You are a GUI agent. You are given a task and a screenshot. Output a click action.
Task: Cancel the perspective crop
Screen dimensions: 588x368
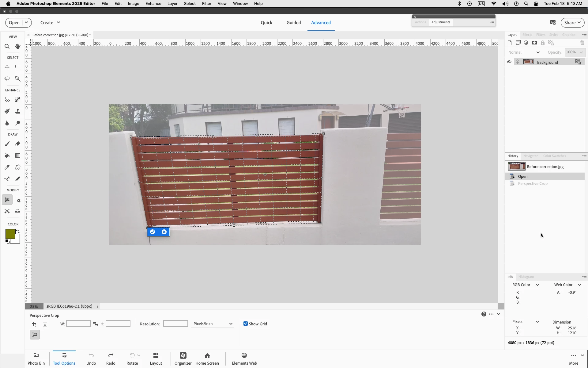click(164, 232)
